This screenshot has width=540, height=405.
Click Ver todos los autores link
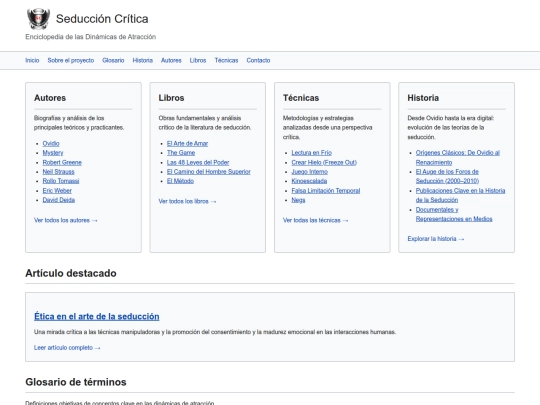(66, 220)
